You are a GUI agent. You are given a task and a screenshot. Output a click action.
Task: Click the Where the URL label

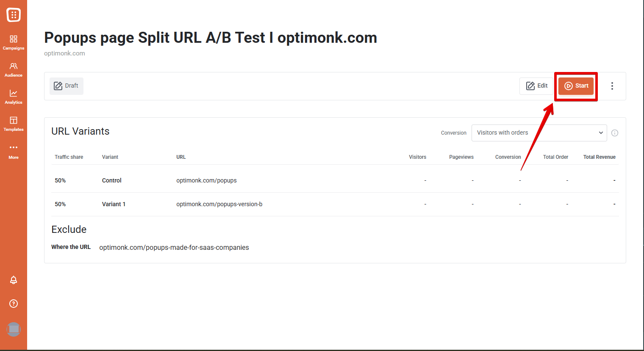click(x=71, y=247)
